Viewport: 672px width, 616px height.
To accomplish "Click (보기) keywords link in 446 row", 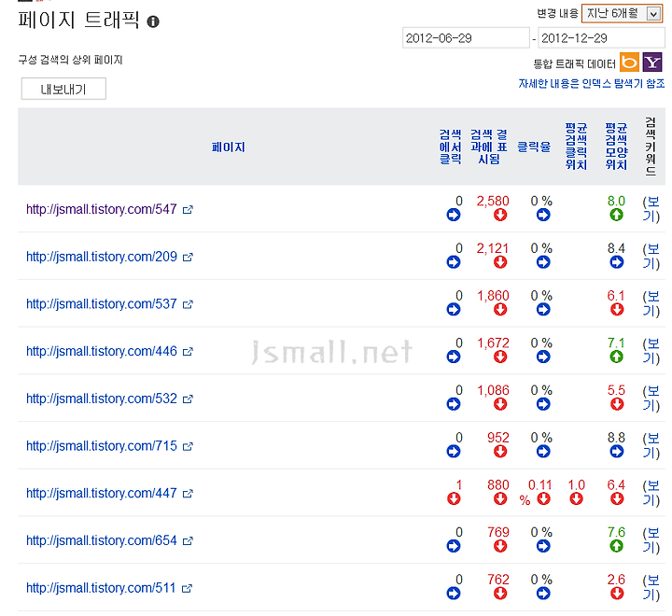I will [651, 351].
